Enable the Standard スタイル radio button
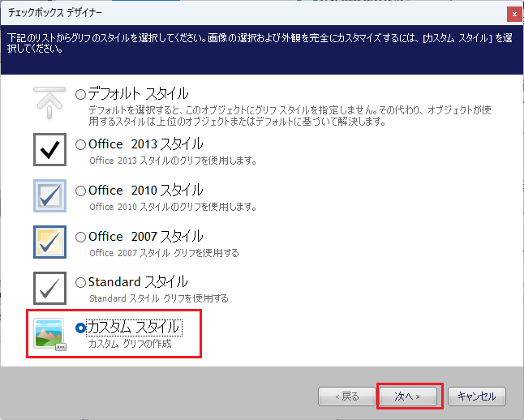Viewport: 524px width, 420px height. pos(80,283)
